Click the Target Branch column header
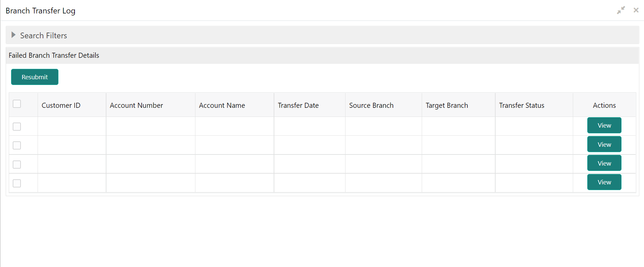 click(447, 105)
